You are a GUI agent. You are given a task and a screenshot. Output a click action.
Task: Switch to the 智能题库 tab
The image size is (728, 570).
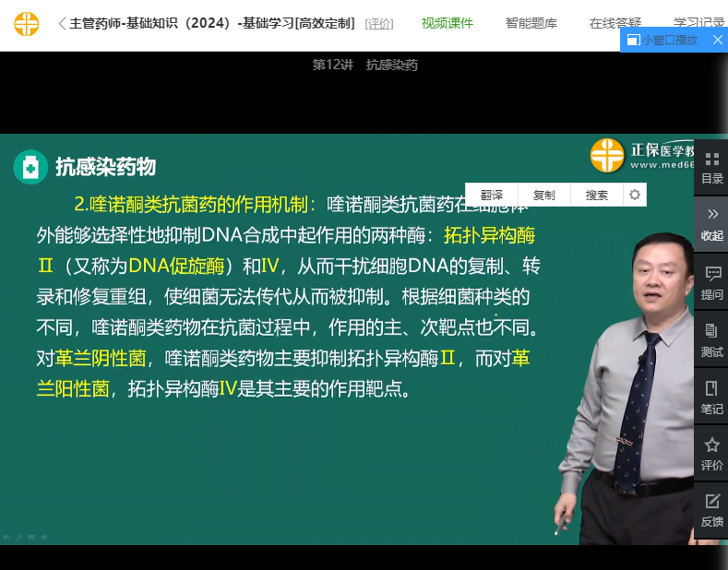[531, 24]
